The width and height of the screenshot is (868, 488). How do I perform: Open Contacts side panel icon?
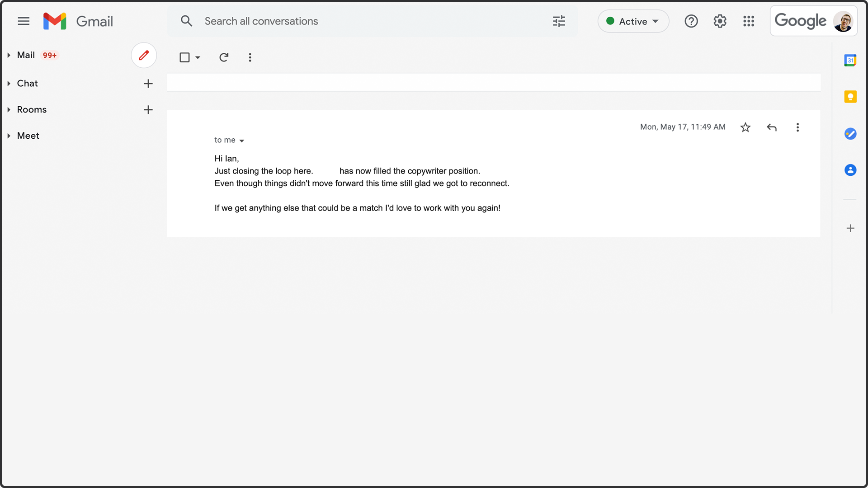coord(850,170)
